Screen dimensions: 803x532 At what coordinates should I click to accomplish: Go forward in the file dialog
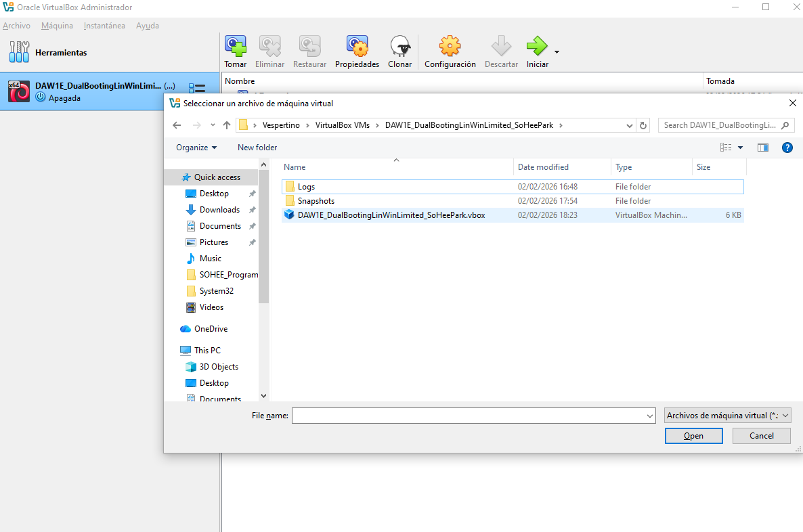click(x=196, y=125)
